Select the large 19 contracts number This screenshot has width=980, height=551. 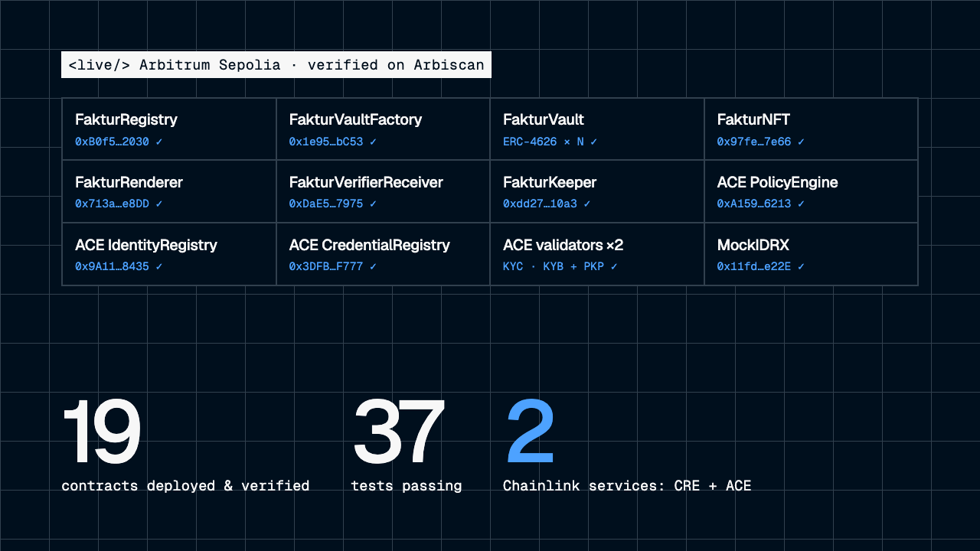click(x=101, y=432)
